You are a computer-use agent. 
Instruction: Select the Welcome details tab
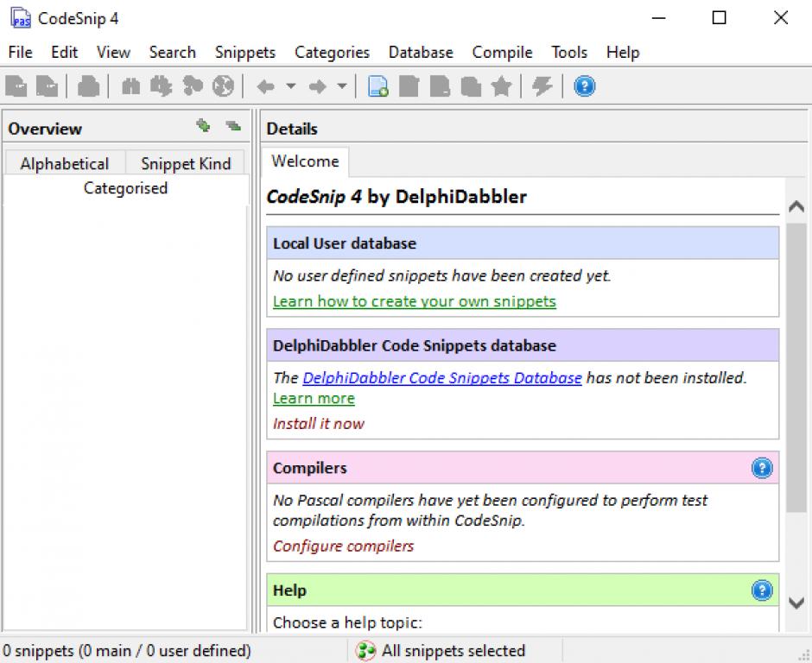(x=305, y=161)
